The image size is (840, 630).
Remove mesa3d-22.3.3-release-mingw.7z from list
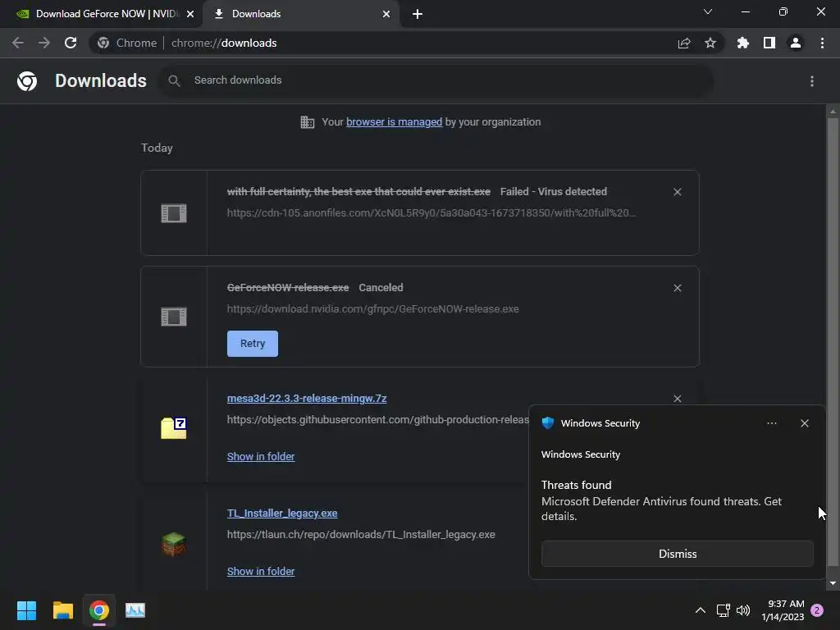677,399
